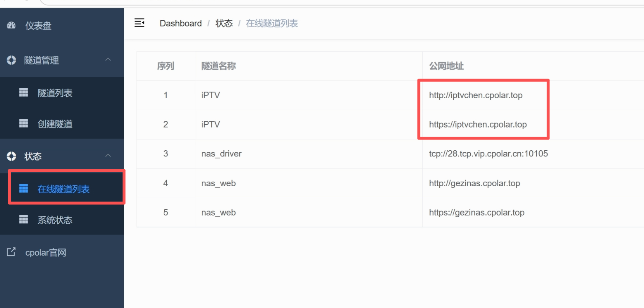Screen dimensions: 644x308
Task: Collapse the sidebar with hamburger icon
Action: (139, 23)
